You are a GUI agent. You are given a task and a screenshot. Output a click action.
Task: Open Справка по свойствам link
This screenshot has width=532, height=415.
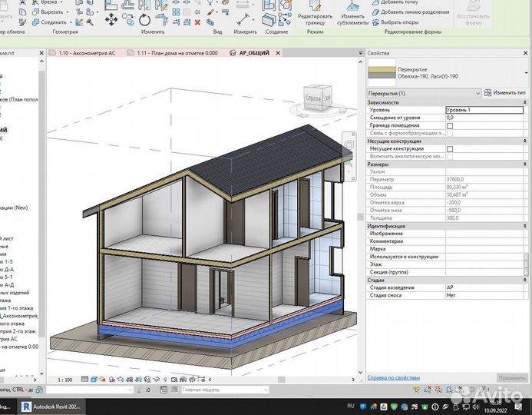click(394, 377)
